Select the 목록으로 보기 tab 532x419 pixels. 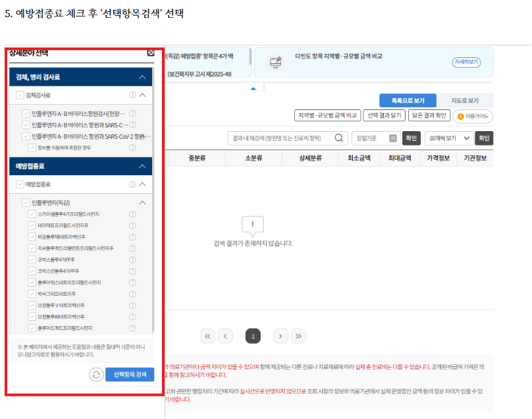click(x=408, y=101)
